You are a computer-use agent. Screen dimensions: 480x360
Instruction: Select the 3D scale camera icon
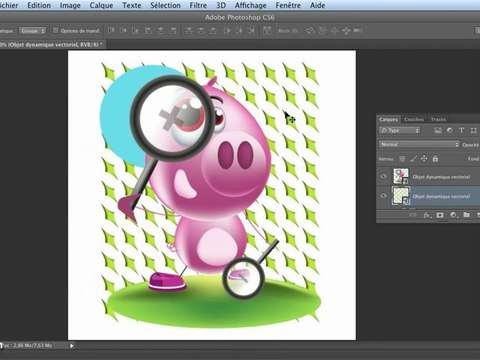click(x=358, y=31)
